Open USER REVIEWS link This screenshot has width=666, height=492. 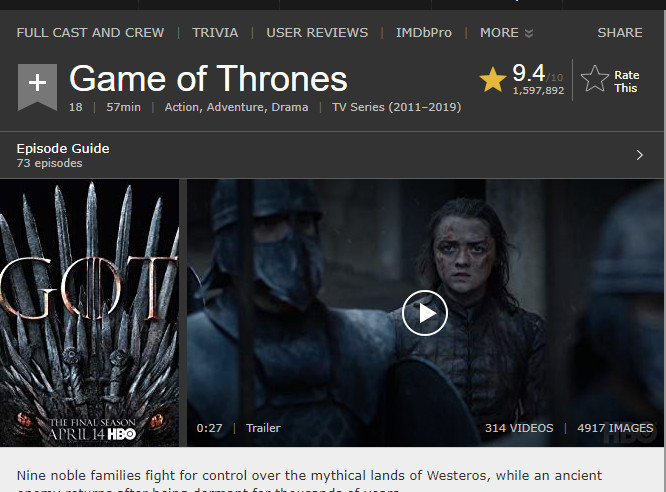pyautogui.click(x=317, y=33)
